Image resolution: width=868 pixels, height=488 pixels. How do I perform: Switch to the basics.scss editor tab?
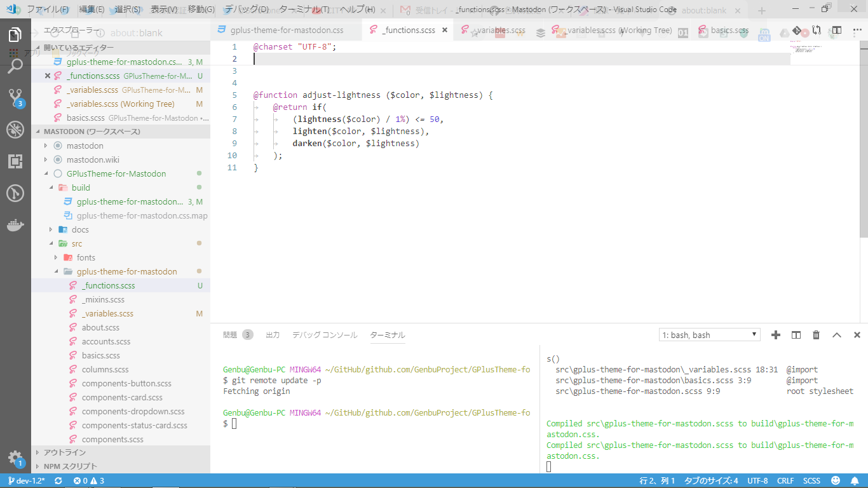(729, 30)
